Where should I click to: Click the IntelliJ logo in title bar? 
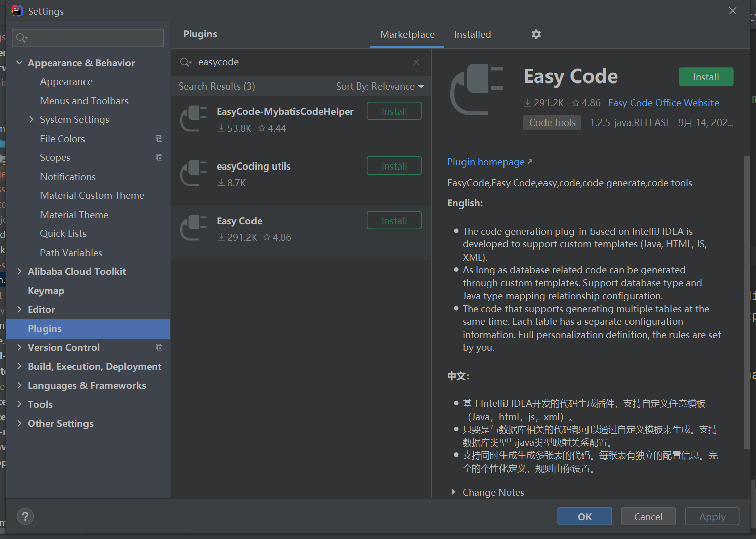tap(17, 11)
